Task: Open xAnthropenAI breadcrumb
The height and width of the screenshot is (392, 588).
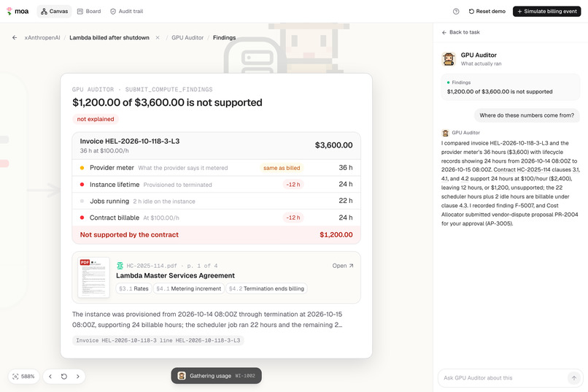Action: click(x=42, y=37)
